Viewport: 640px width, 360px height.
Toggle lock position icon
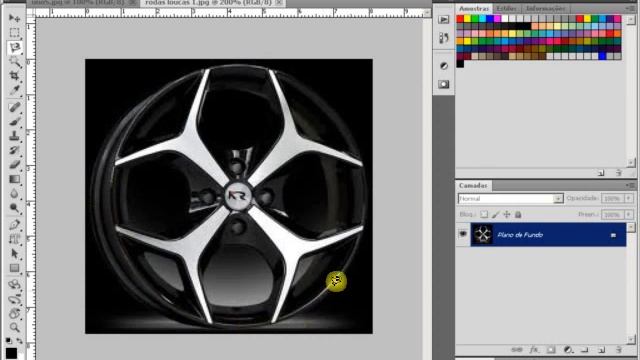tap(507, 214)
